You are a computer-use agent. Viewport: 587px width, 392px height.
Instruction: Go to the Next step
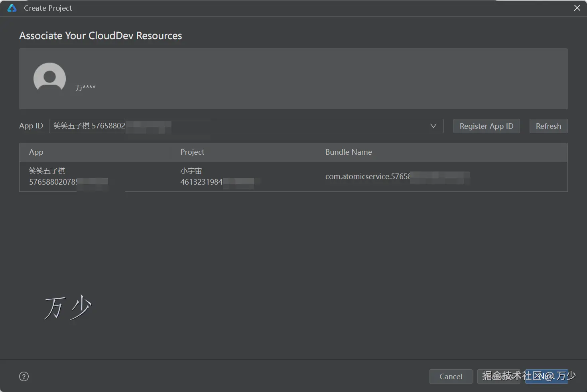point(546,376)
